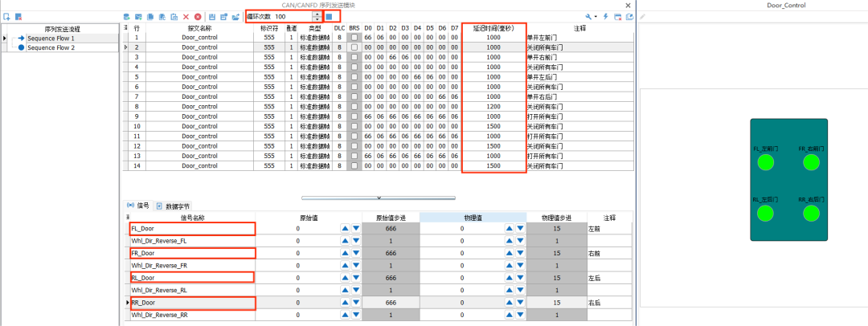This screenshot has height=326, width=868.
Task: Decrease loop count with the down spinner
Action: tap(317, 19)
